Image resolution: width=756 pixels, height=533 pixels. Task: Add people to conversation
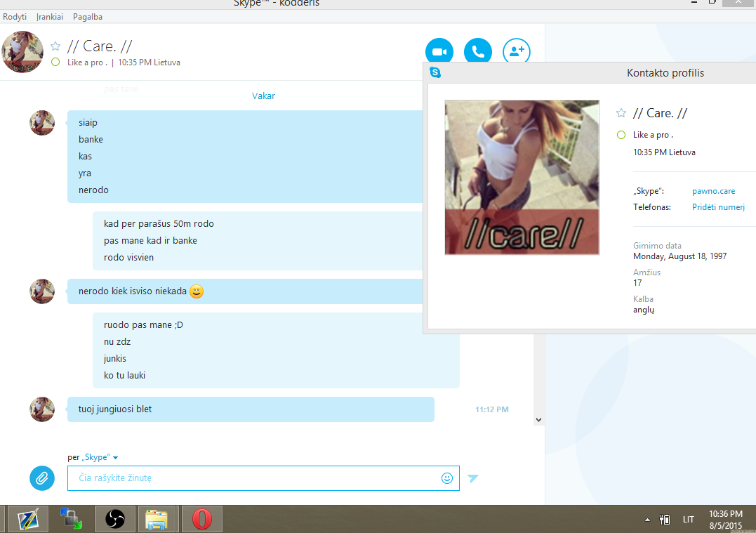click(517, 51)
